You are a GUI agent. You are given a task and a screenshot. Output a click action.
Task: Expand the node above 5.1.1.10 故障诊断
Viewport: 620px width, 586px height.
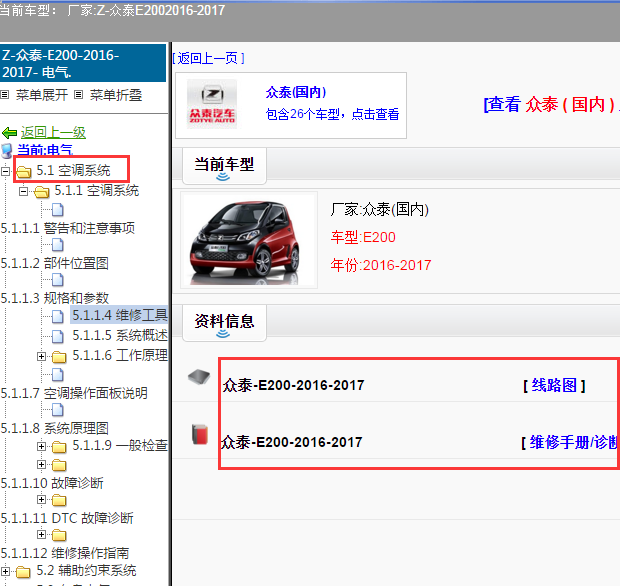[41, 464]
